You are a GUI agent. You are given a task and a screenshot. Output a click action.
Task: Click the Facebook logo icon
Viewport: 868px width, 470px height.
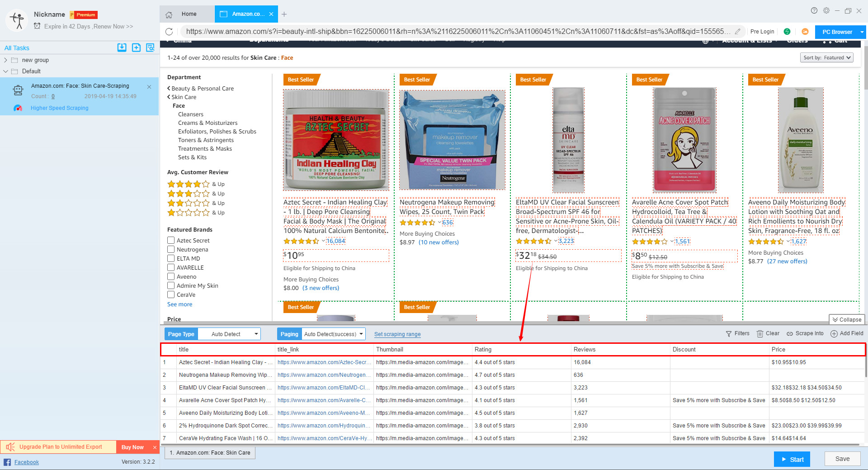click(x=7, y=462)
